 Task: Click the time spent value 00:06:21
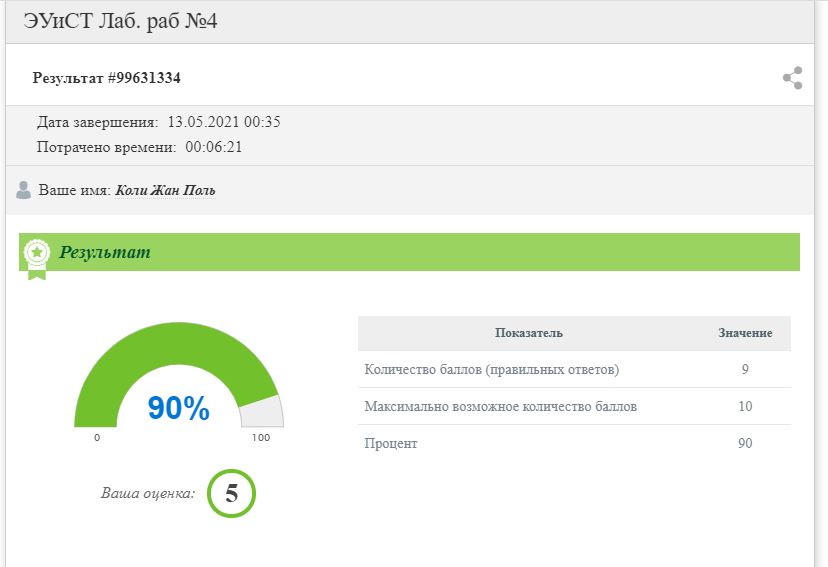(214, 147)
